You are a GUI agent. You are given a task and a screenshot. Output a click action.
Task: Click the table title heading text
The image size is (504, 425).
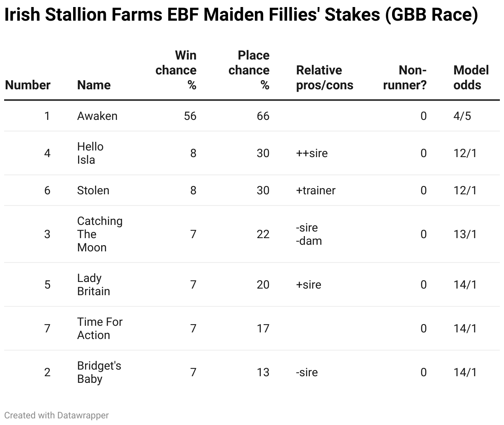tap(241, 15)
